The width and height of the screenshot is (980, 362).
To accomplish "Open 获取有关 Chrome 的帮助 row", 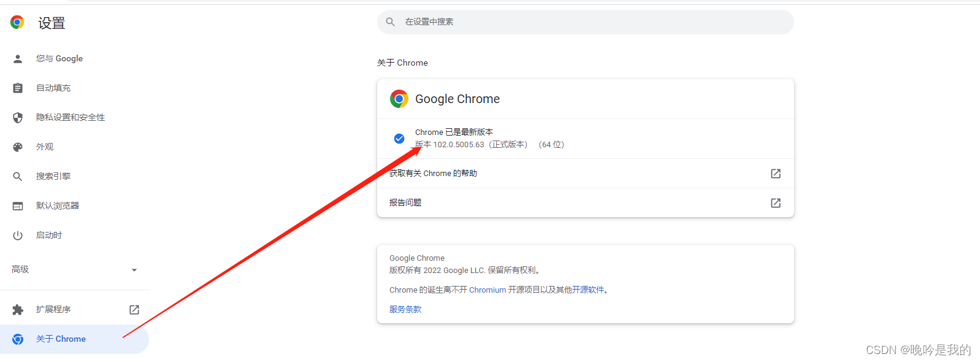I will pyautogui.click(x=586, y=174).
